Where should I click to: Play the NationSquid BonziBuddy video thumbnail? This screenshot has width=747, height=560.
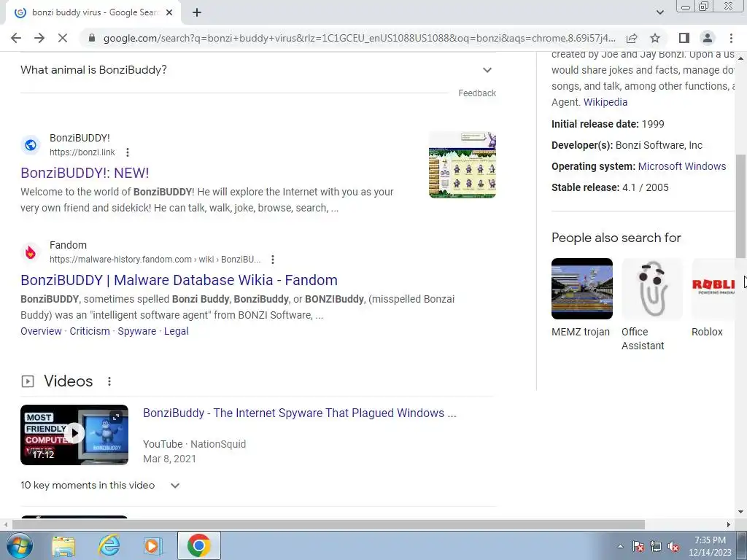point(74,435)
